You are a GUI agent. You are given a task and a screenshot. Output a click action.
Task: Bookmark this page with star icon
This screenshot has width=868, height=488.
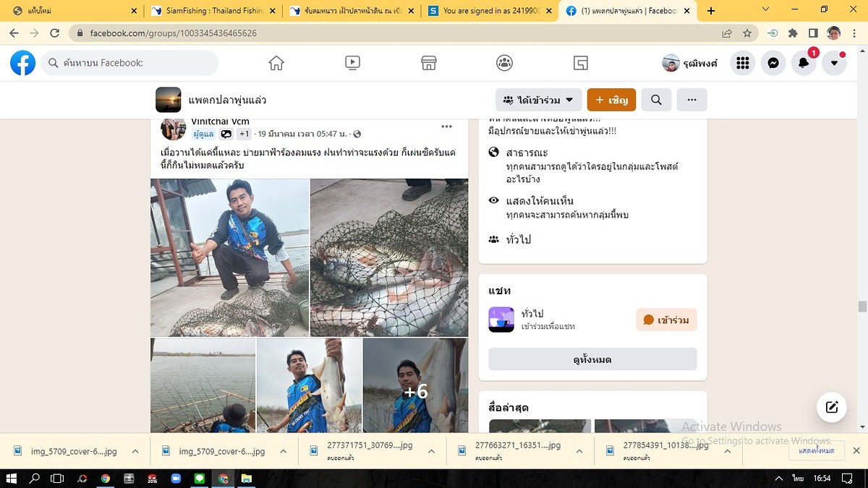pyautogui.click(x=747, y=33)
